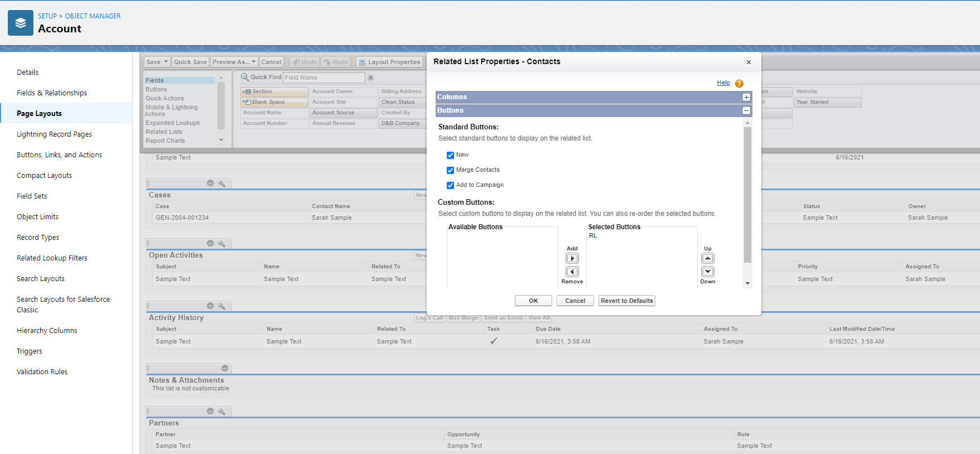This screenshot has height=454, width=980.
Task: Open Record Types in sidebar
Action: coord(38,237)
